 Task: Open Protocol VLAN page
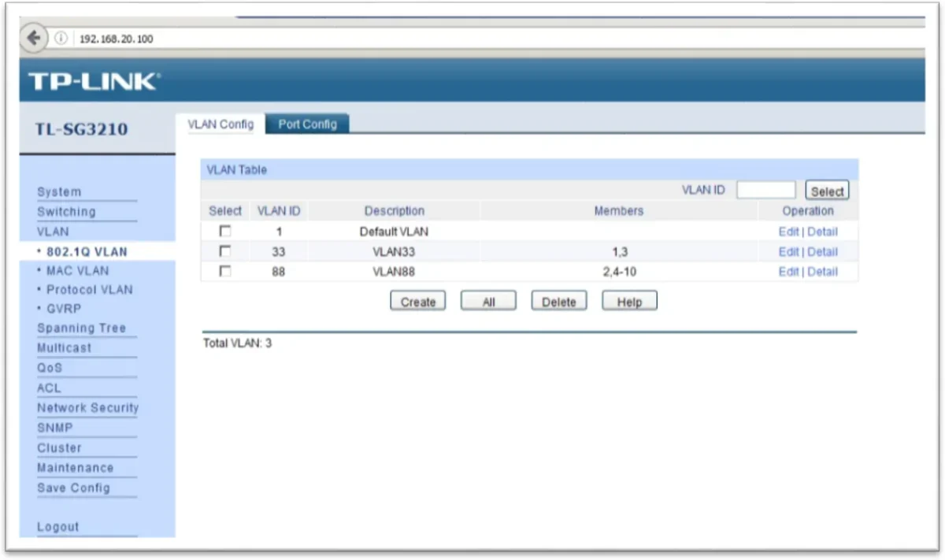89,290
